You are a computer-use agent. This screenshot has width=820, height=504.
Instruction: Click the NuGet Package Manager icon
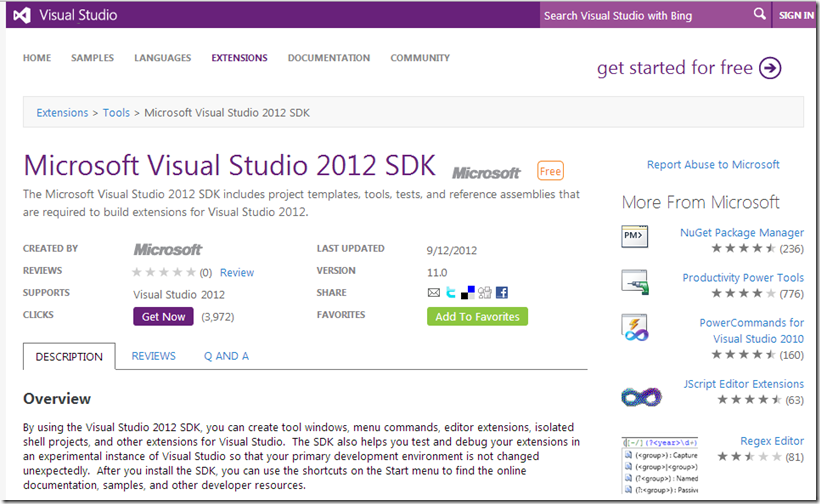click(635, 237)
